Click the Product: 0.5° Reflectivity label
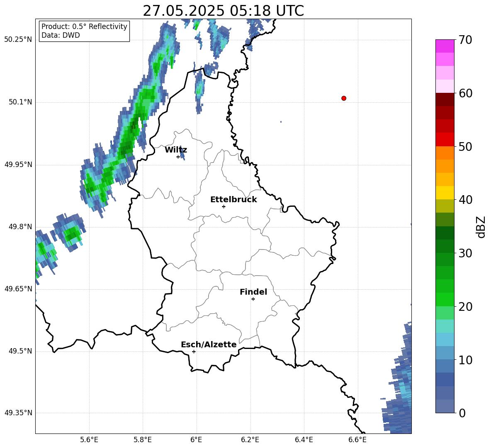The height and width of the screenshot is (448, 491). click(84, 26)
